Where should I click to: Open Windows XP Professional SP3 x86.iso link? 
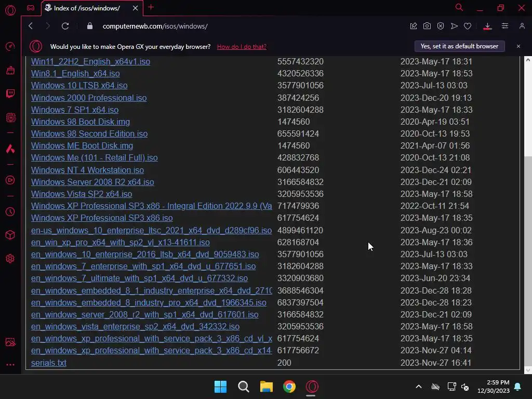102,218
